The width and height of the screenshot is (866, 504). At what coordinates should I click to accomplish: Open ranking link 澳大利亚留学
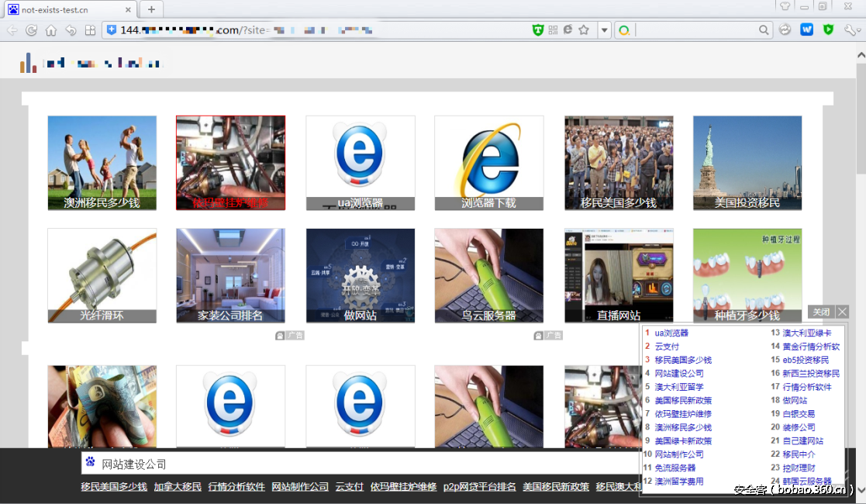tap(679, 387)
